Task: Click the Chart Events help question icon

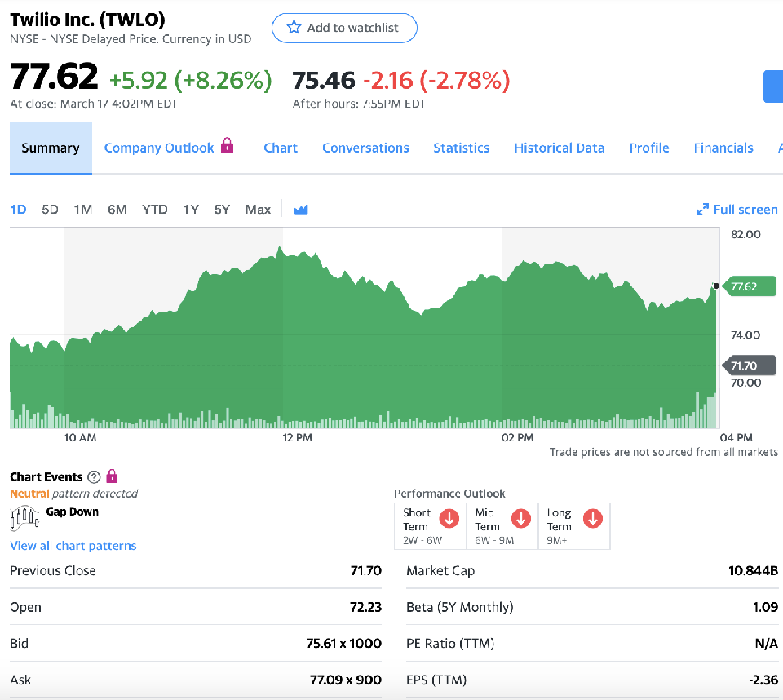Action: 94,477
